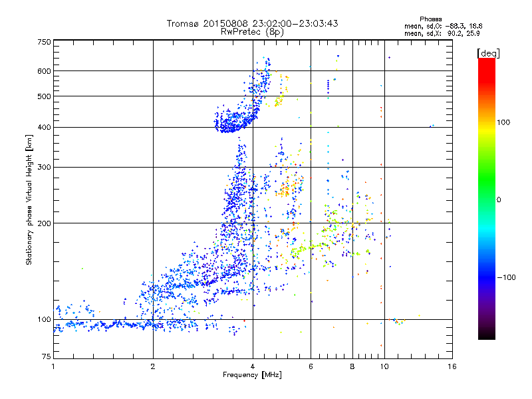Click the 'RwPretec (8p)' subtitle
The height and width of the screenshot is (399, 532).
(x=252, y=32)
